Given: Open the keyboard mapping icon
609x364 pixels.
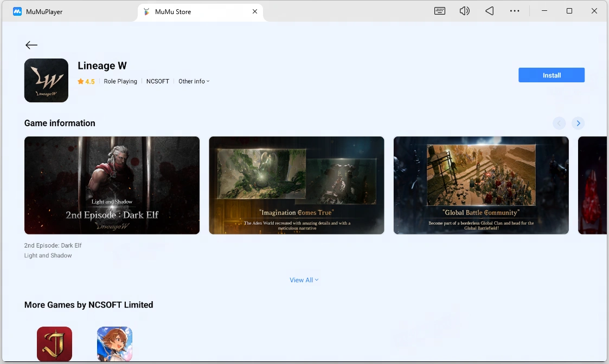Looking at the screenshot, I should tap(440, 11).
